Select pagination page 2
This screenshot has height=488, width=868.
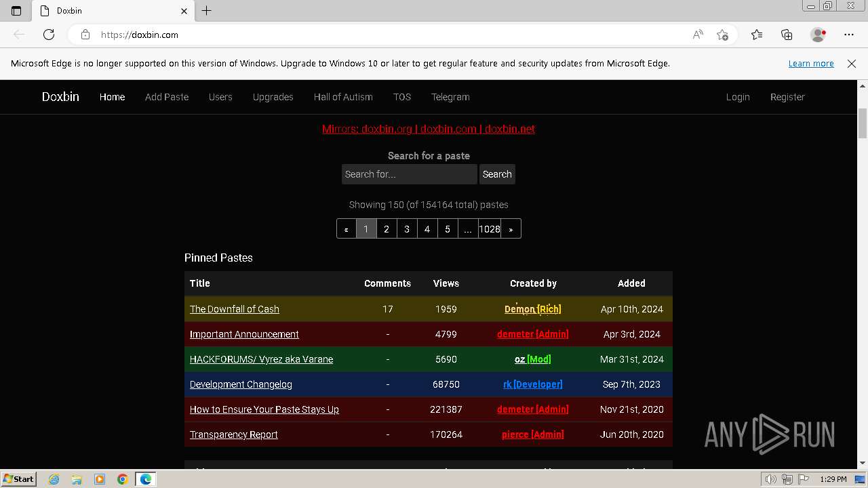pos(387,228)
